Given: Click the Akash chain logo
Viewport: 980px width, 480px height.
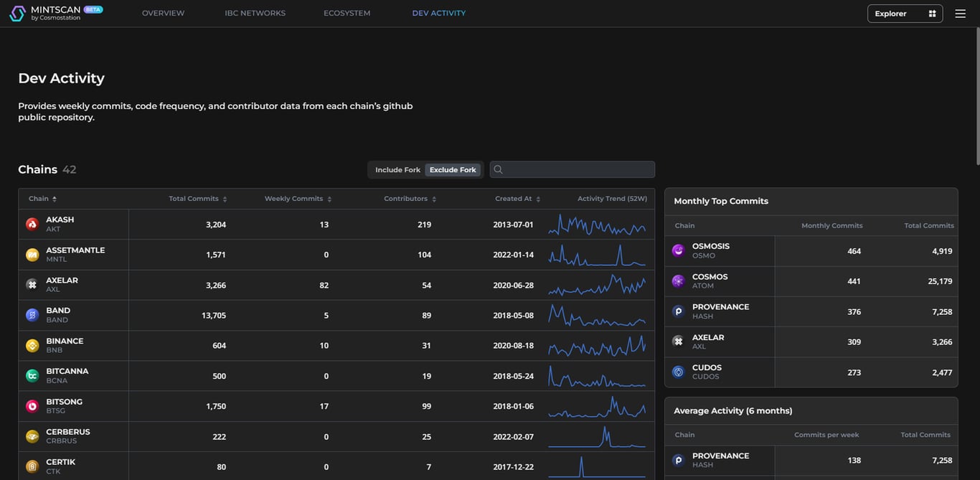Looking at the screenshot, I should (32, 224).
